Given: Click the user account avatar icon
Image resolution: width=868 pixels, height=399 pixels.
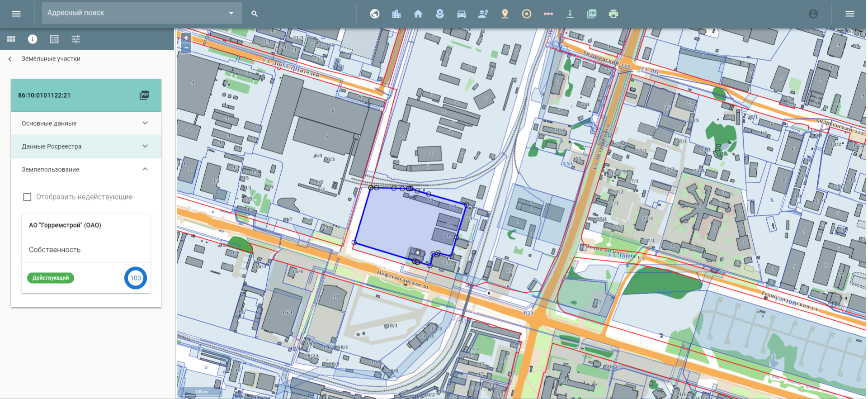Looking at the screenshot, I should coord(813,14).
